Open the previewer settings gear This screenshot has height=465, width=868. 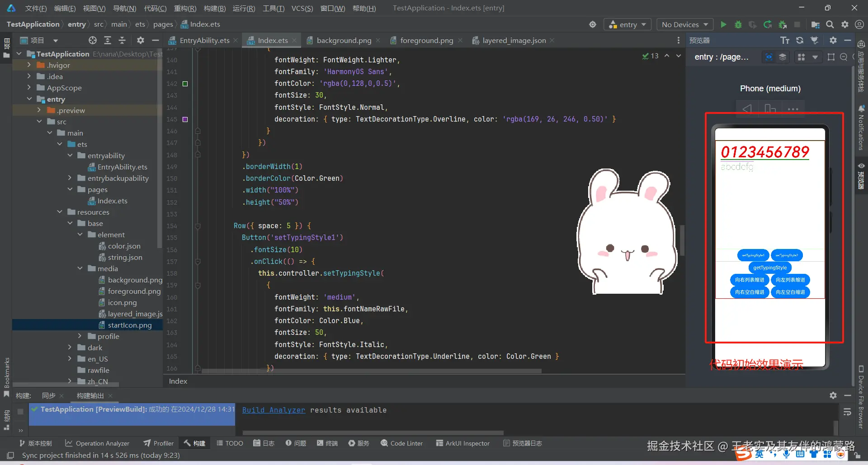832,40
